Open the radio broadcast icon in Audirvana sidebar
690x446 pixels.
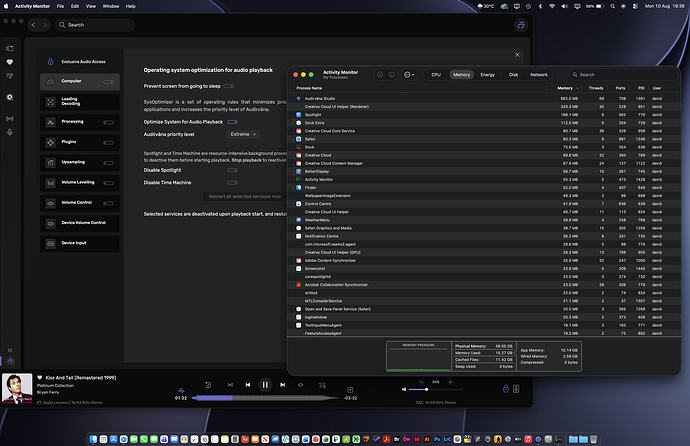[x=10, y=119]
